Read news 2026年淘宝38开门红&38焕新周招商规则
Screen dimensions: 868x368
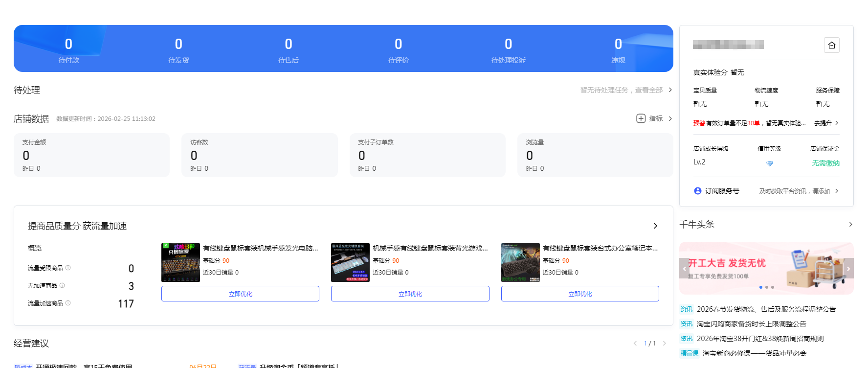click(760, 339)
